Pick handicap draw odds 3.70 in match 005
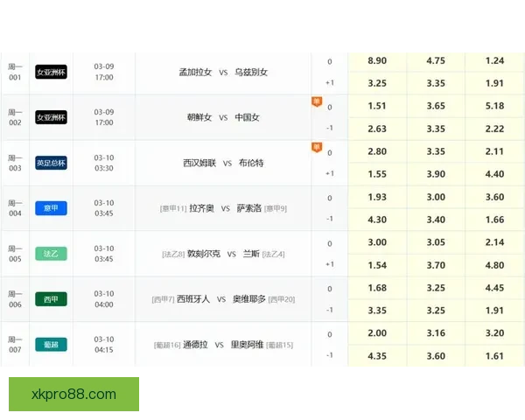This screenshot has height=420, width=525. (x=436, y=265)
